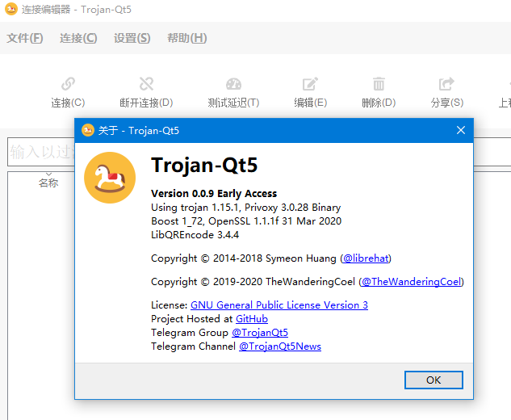The width and height of the screenshot is (511, 420).
Task: Open the @TrojanQt5 Telegram group link
Action: pyautogui.click(x=260, y=333)
